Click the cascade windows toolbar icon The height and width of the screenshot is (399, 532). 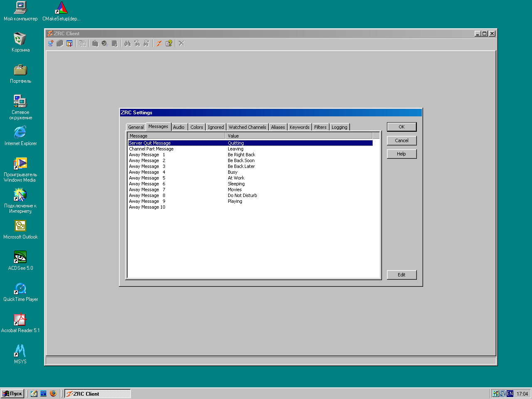pyautogui.click(x=82, y=43)
